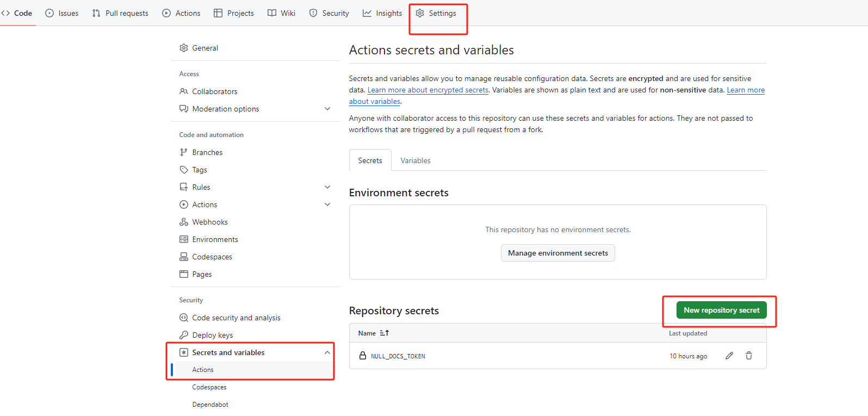This screenshot has width=868, height=416.
Task: Click the gear icon next to General
Action: [184, 48]
